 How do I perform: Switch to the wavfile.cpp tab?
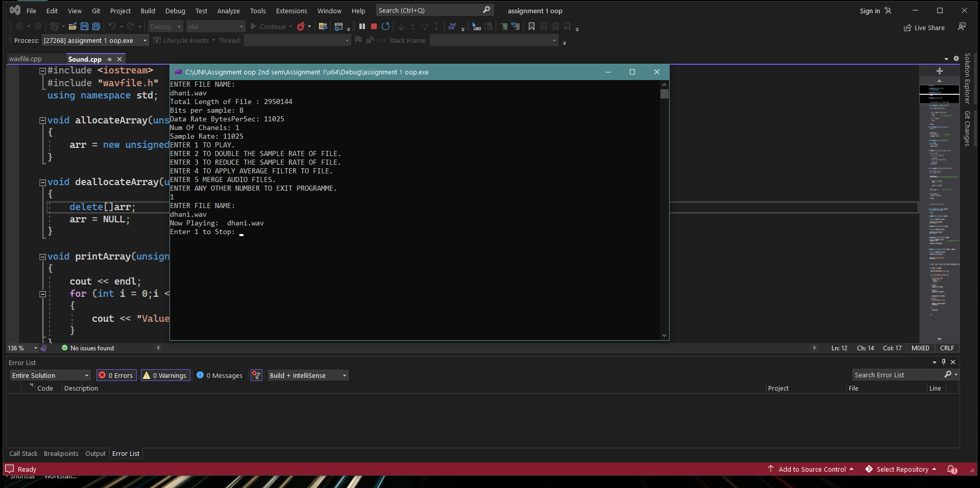26,59
